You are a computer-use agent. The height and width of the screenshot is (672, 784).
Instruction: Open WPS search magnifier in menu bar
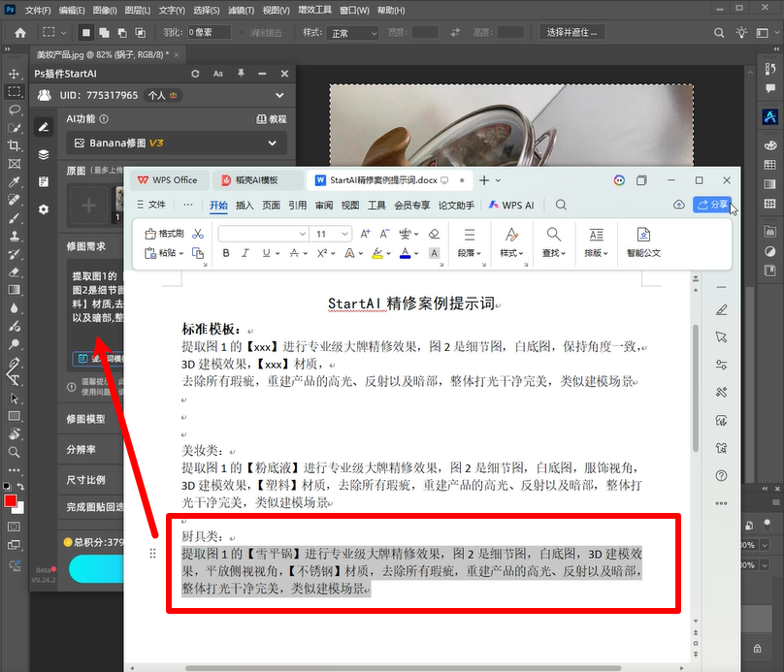click(561, 205)
